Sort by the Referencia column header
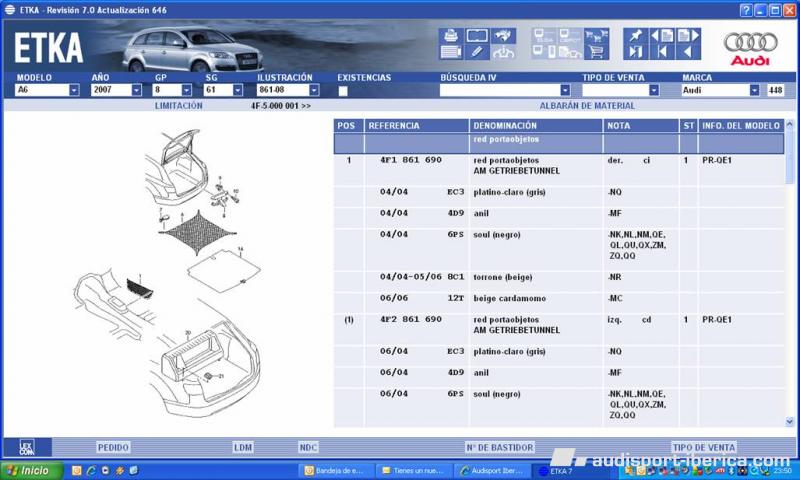Screen dimensions: 800x480 click(416, 125)
